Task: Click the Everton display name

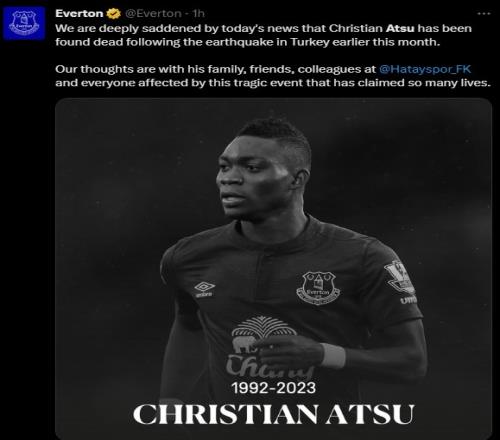Action: [79, 13]
